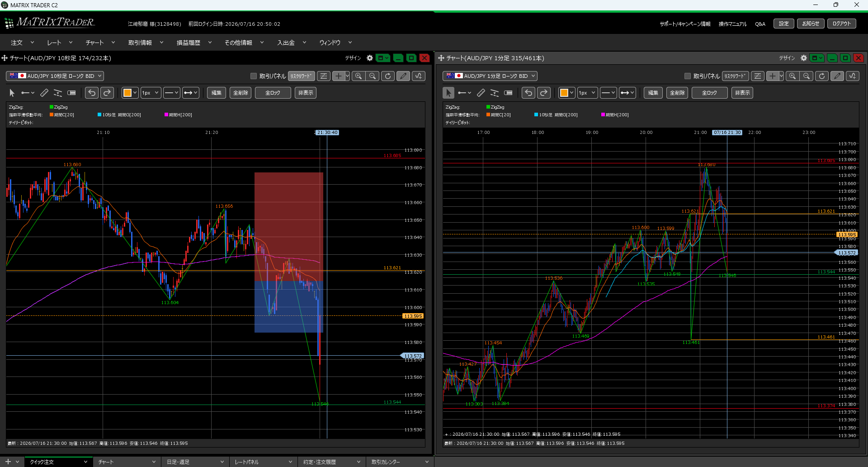Undo last drawing in 1分足 chart

pyautogui.click(x=528, y=93)
